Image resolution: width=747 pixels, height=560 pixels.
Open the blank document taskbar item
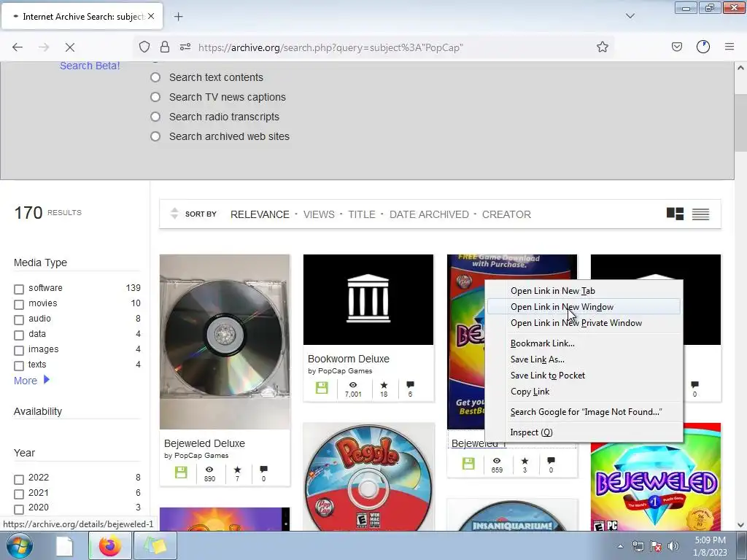point(64,545)
